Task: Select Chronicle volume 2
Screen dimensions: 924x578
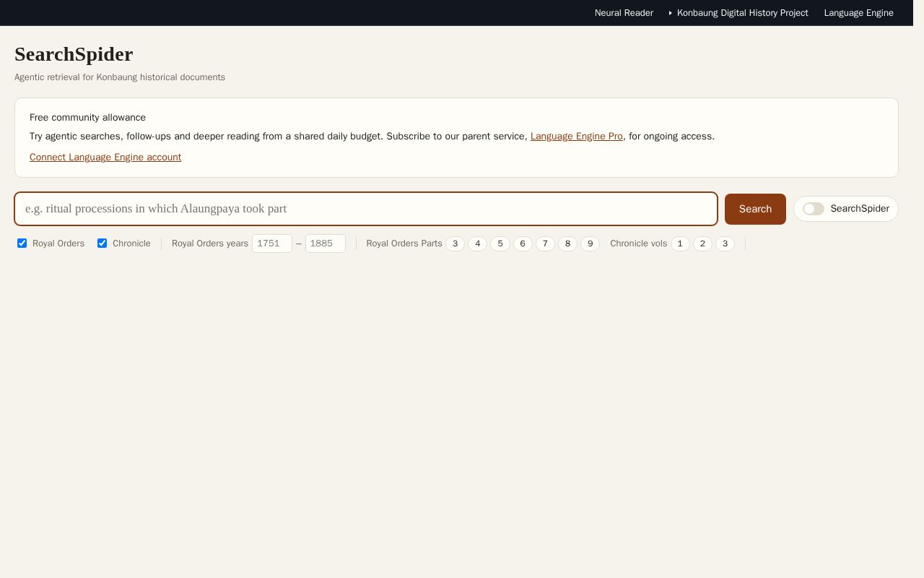Action: (x=702, y=243)
